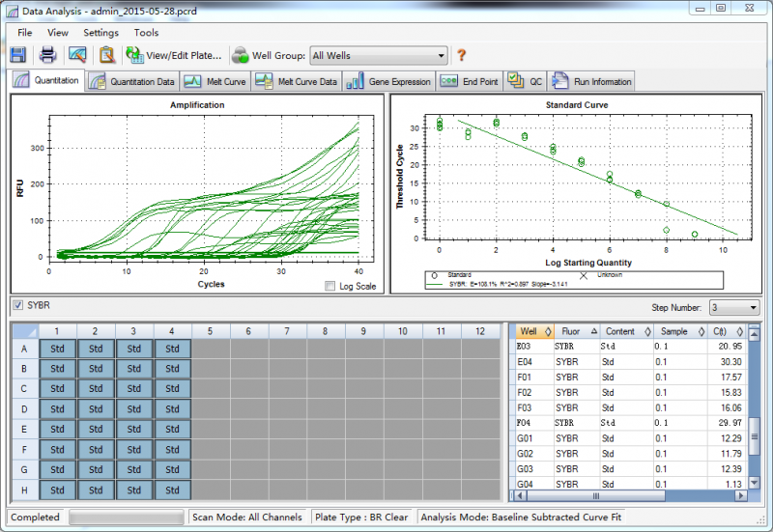Click the Fluor column sort arrow
Viewport: 773px width, 532px height.
[593, 331]
